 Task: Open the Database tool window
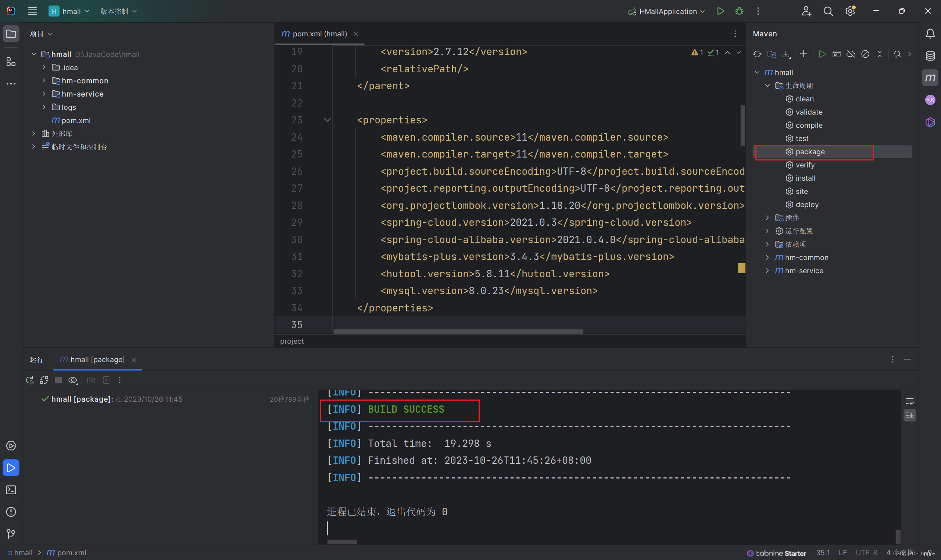click(x=930, y=55)
